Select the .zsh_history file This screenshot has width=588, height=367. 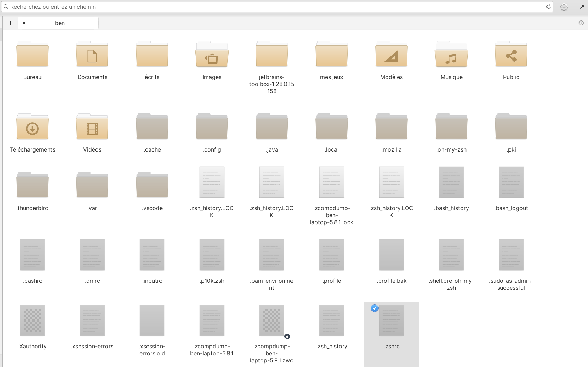point(332,320)
